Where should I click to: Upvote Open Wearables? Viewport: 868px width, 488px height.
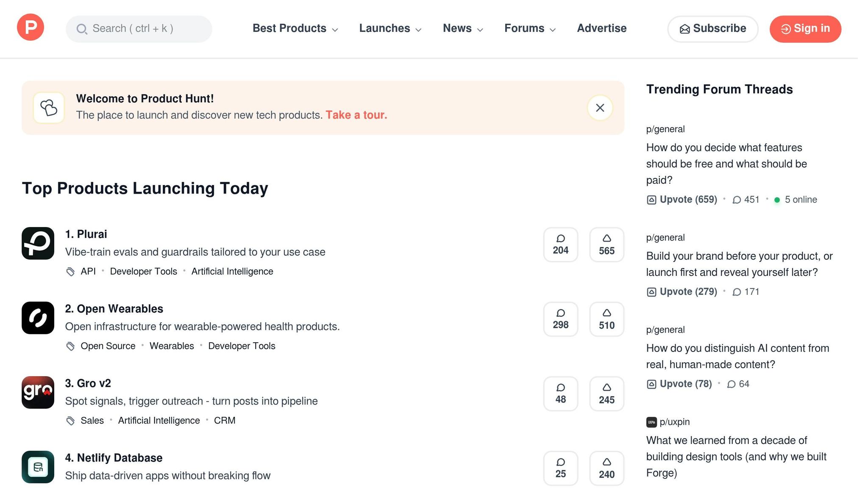tap(606, 319)
